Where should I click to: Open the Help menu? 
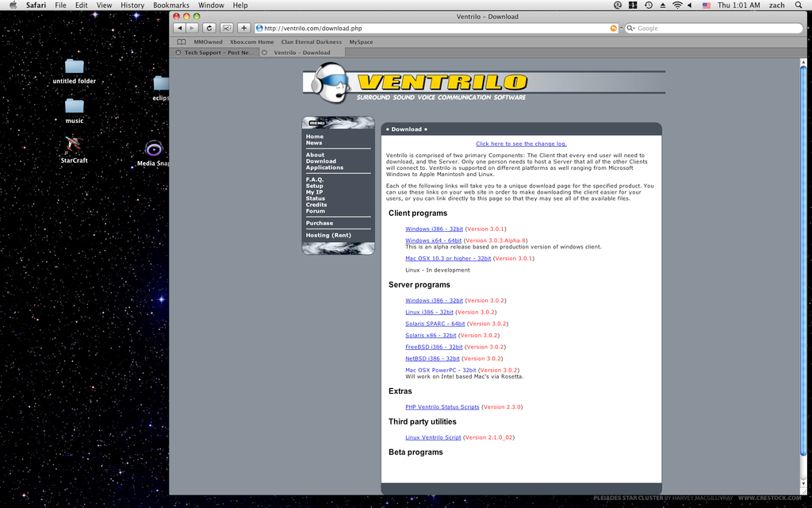point(240,6)
